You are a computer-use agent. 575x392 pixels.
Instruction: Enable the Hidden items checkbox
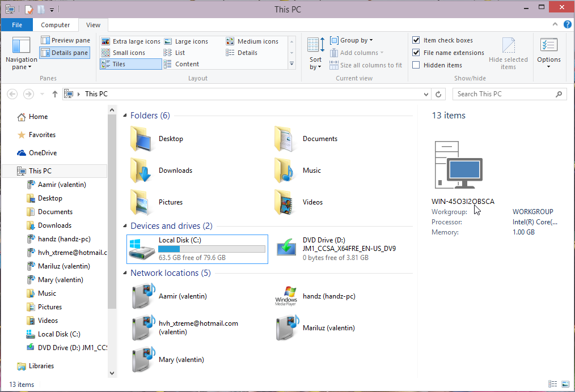pyautogui.click(x=416, y=65)
